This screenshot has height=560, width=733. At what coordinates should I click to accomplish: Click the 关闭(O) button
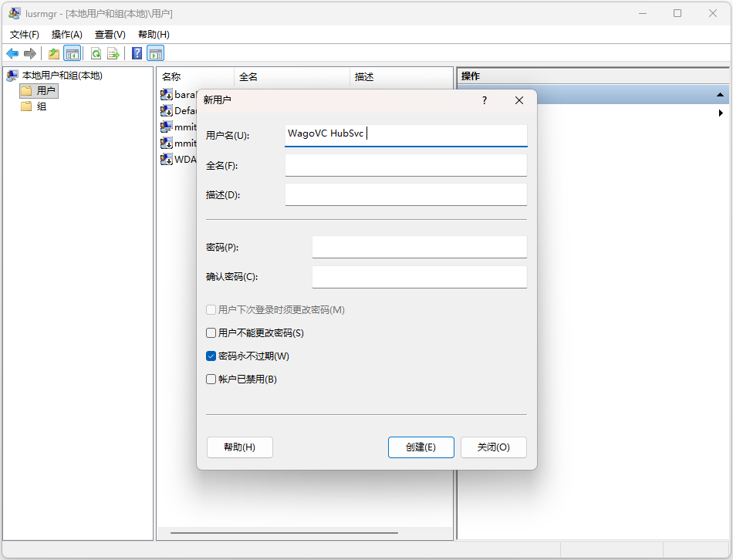pos(493,447)
